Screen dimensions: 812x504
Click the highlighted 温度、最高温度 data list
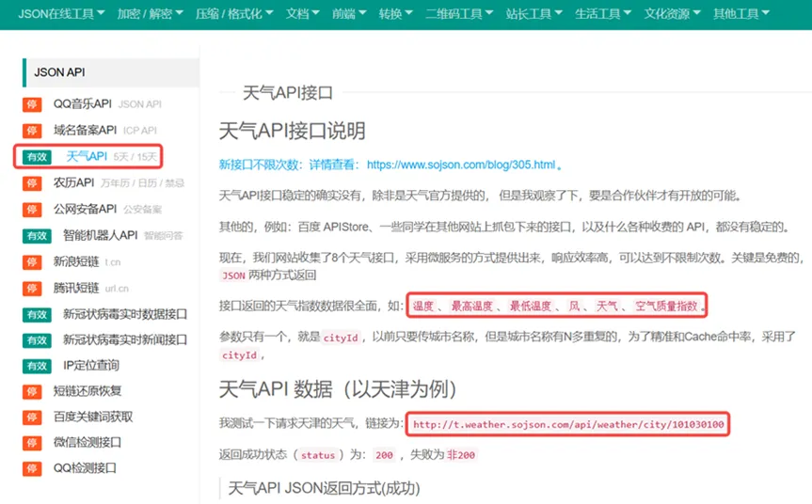tap(557, 306)
